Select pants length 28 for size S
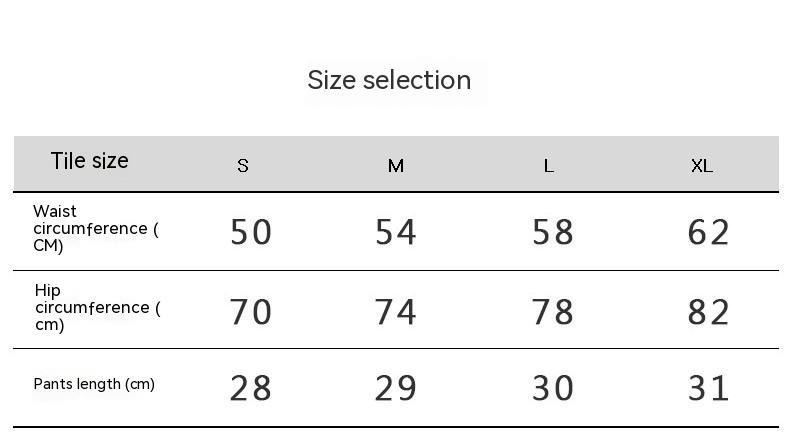The width and height of the screenshot is (790, 448). point(251,388)
